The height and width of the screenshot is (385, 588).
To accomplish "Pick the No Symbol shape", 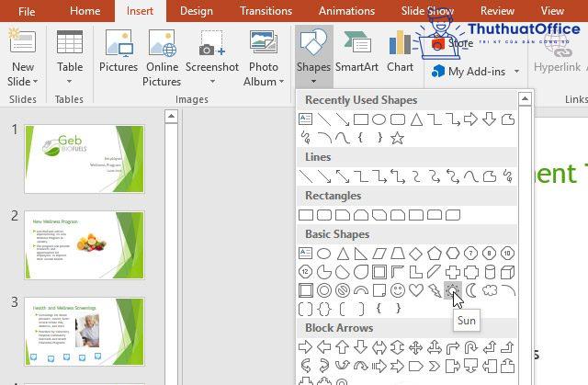I will click(343, 290).
